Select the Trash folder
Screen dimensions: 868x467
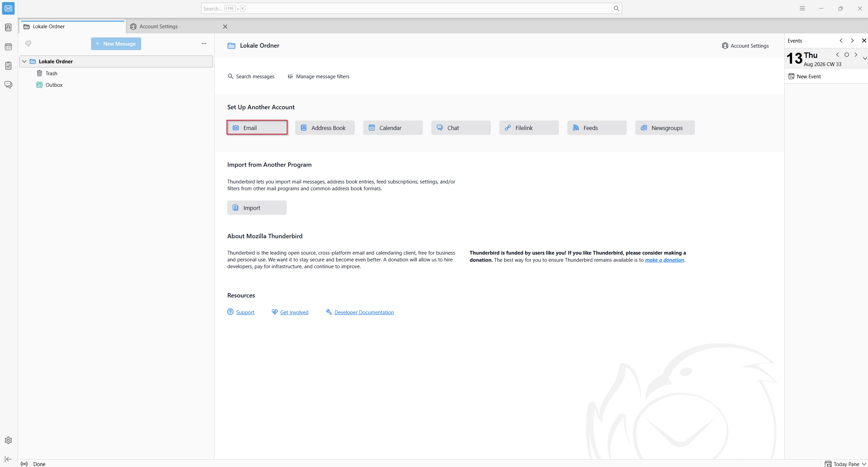(116, 73)
